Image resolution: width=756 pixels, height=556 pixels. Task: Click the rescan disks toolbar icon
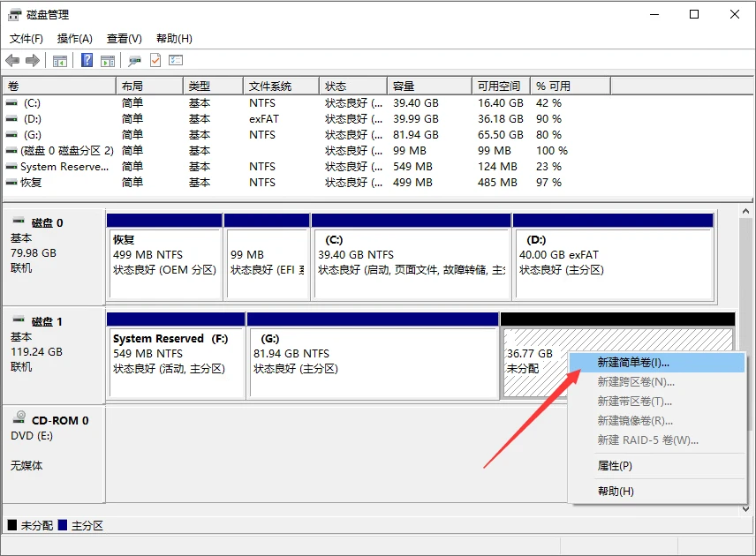132,60
